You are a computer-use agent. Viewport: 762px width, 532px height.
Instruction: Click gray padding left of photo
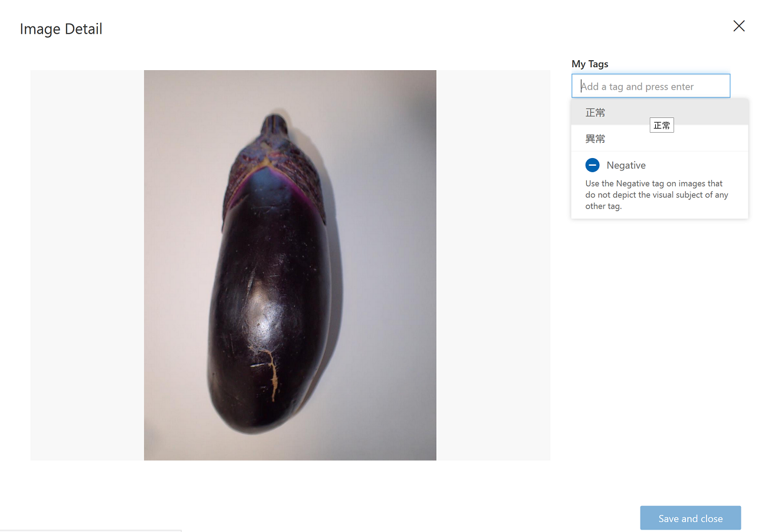point(87,265)
